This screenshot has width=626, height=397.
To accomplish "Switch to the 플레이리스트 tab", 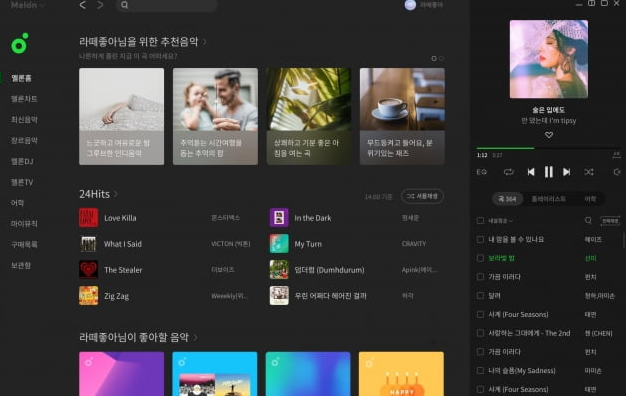I will (x=549, y=198).
